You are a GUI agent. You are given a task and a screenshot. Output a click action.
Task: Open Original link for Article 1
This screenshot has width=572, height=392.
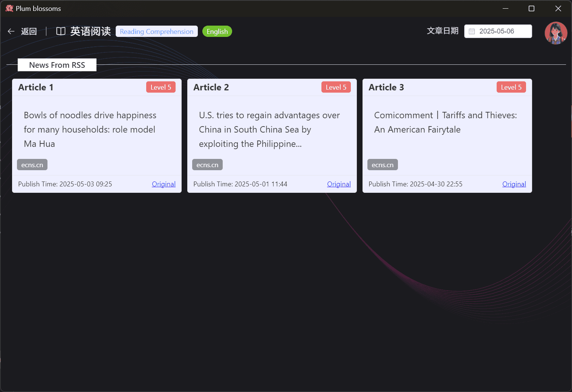164,184
